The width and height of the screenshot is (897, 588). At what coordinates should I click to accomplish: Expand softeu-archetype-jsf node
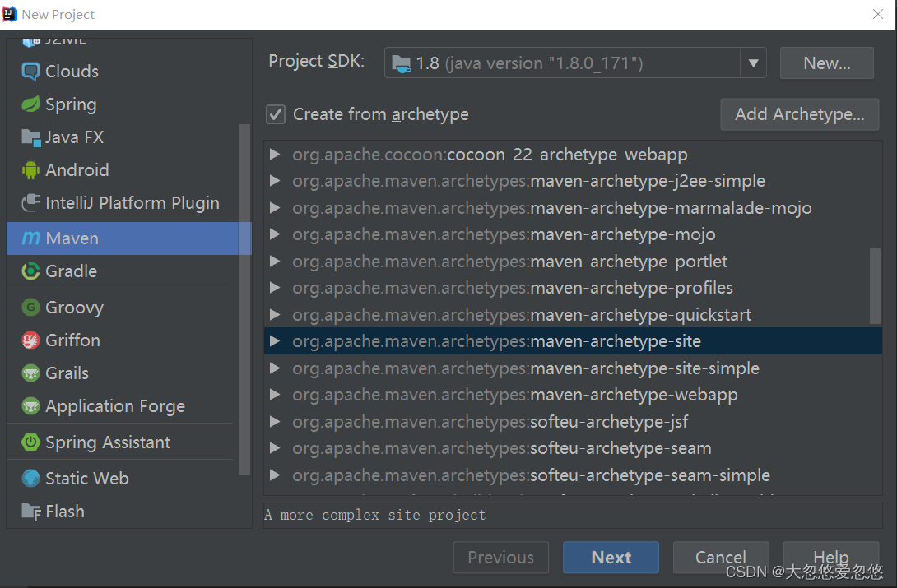tap(275, 421)
